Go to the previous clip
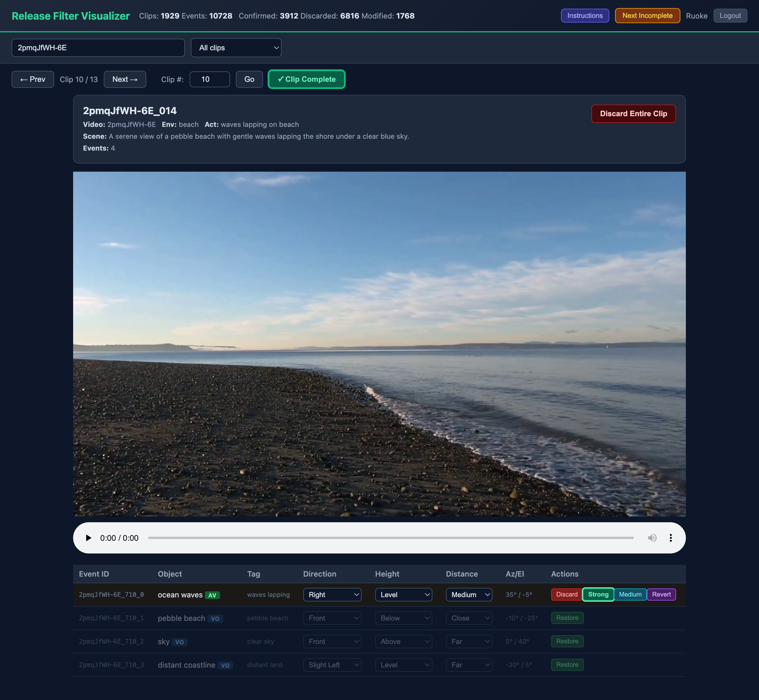 point(33,79)
